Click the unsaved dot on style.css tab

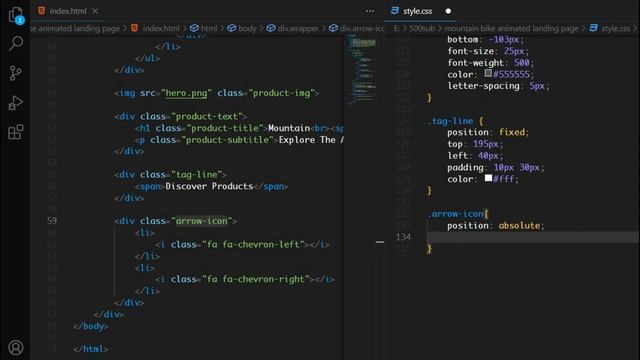coord(448,11)
